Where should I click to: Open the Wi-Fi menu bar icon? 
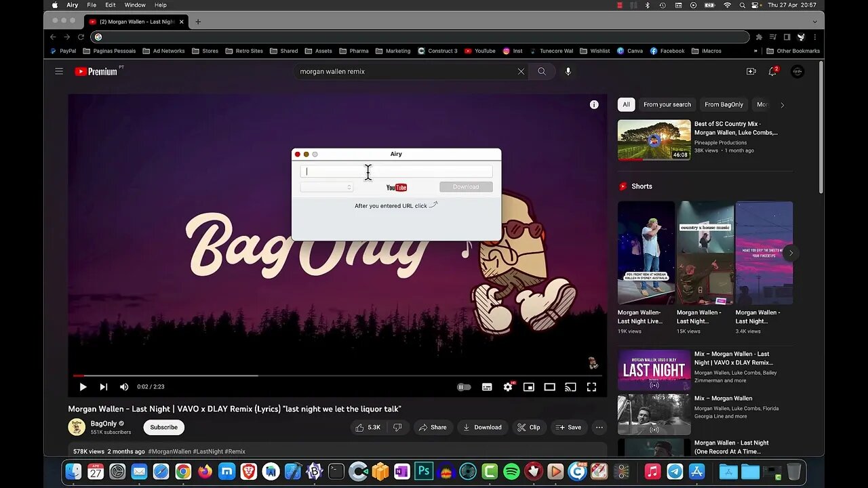click(728, 5)
